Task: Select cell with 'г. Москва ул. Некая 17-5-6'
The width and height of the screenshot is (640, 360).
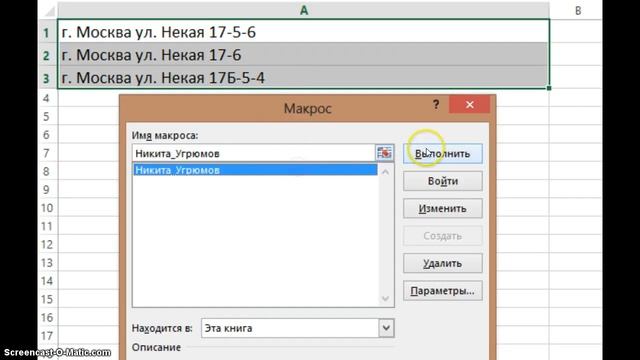Action: tap(304, 32)
